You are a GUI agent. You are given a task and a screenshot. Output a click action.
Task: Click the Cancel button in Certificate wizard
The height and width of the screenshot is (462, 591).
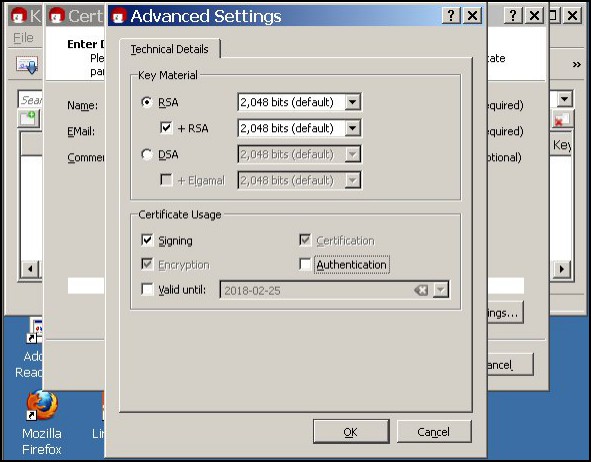tap(510, 364)
